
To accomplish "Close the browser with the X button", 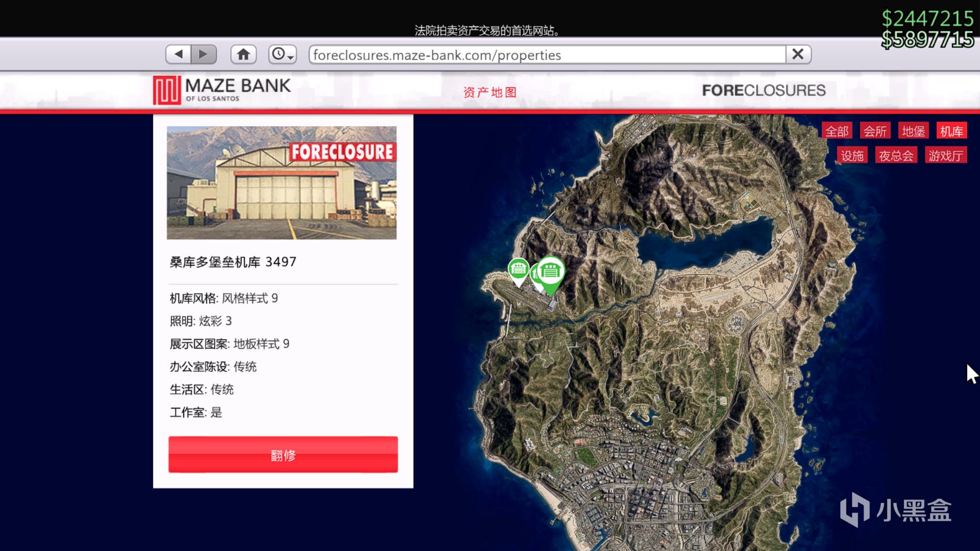I will click(x=798, y=54).
